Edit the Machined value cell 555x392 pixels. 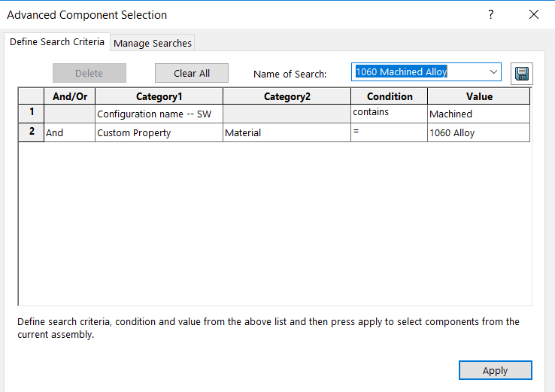[478, 114]
